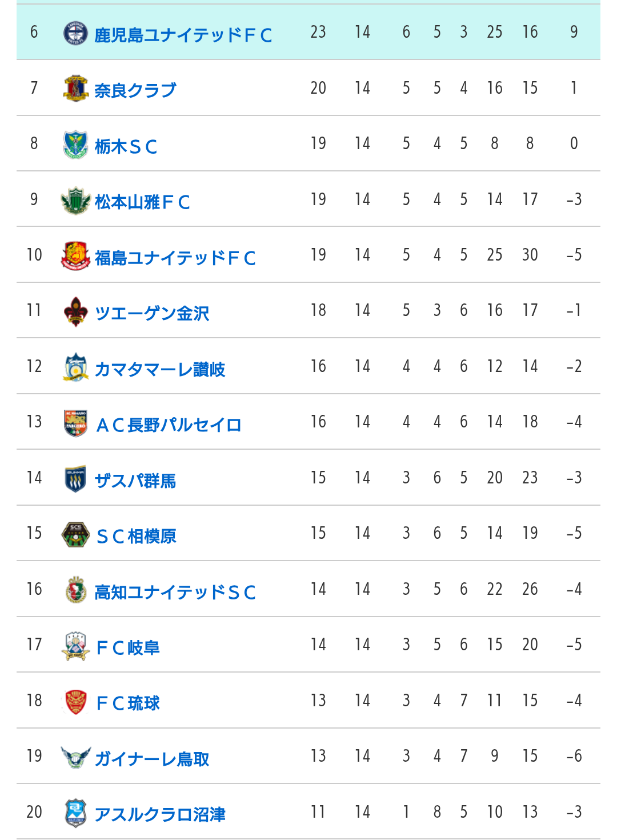This screenshot has height=840, width=617.
Task: Click the 栃木SC team emblem
Action: tap(75, 144)
